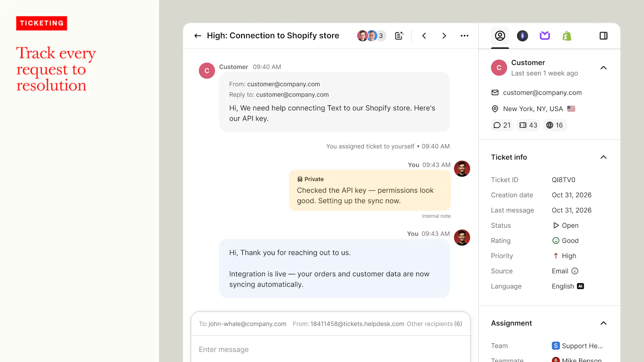Click the Ticket ID QI8TV0
This screenshot has width=644, height=362.
coord(563,180)
